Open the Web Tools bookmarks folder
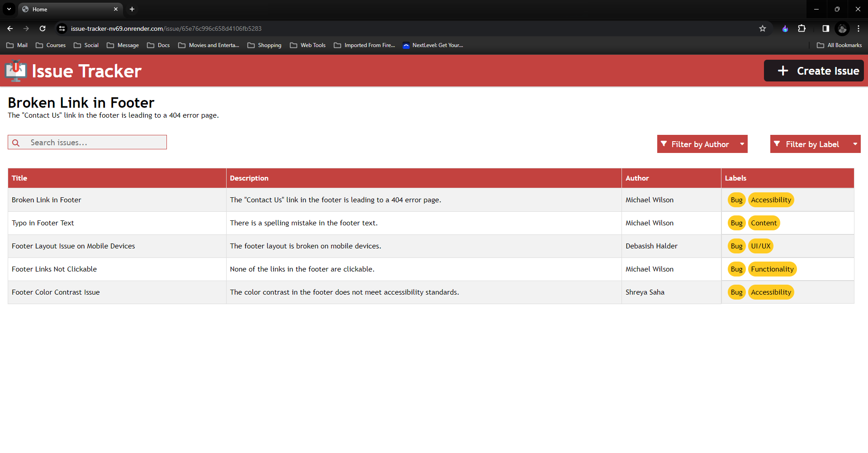Screen dimensions: 868x453 [308, 45]
